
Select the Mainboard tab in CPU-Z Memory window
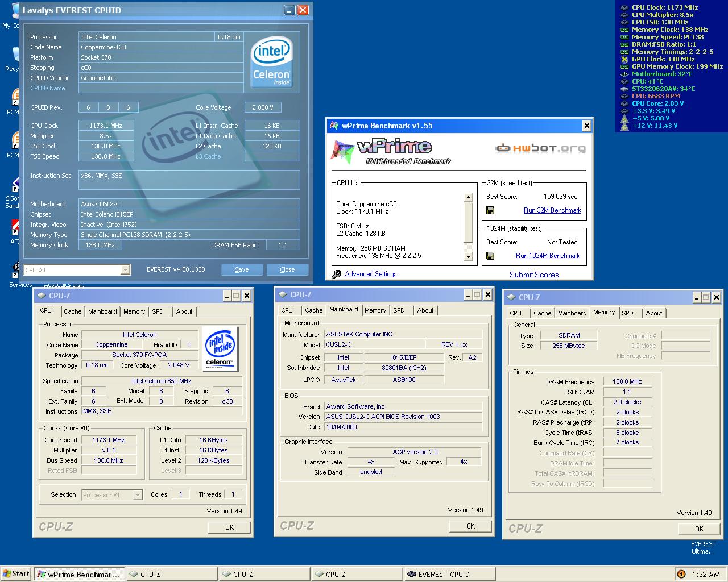click(x=572, y=313)
